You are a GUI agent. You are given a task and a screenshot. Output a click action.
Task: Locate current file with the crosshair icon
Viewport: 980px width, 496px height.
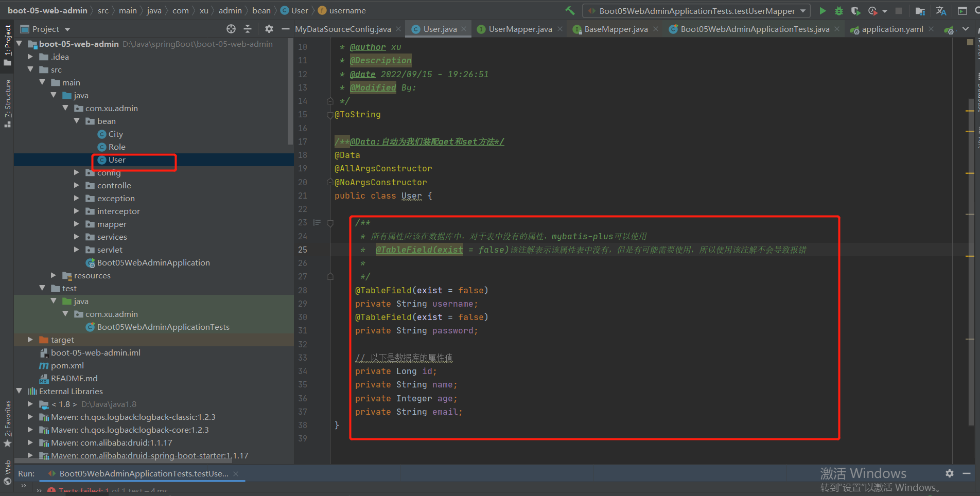point(231,29)
